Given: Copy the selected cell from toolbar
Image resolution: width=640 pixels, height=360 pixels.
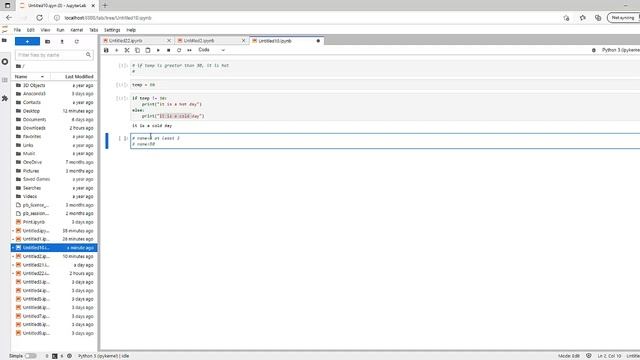Looking at the screenshot, I should pos(137,50).
